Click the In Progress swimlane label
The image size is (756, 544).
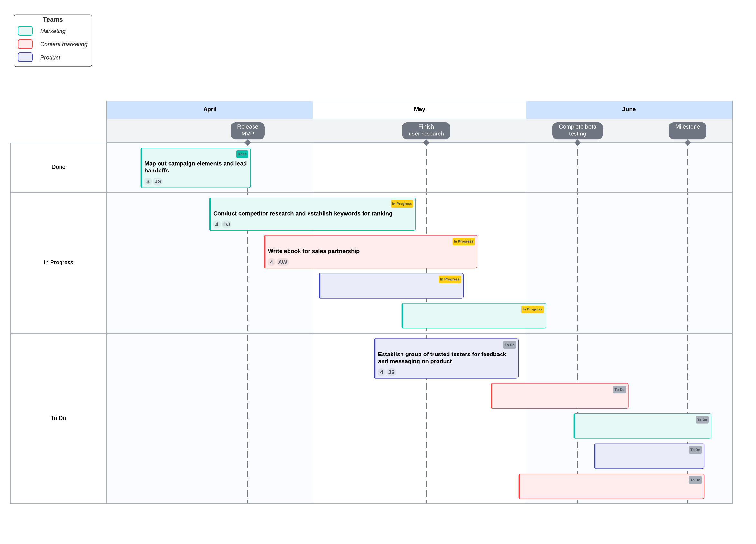[x=58, y=262]
